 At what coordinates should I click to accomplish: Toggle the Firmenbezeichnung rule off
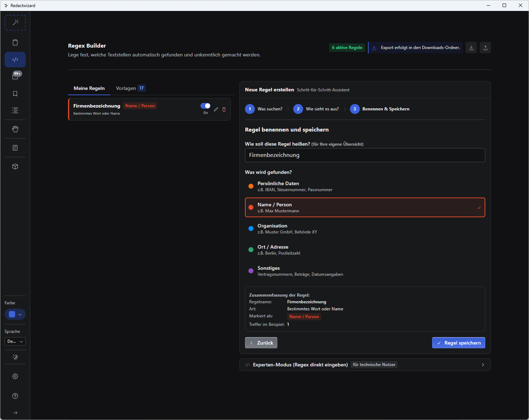(x=205, y=106)
